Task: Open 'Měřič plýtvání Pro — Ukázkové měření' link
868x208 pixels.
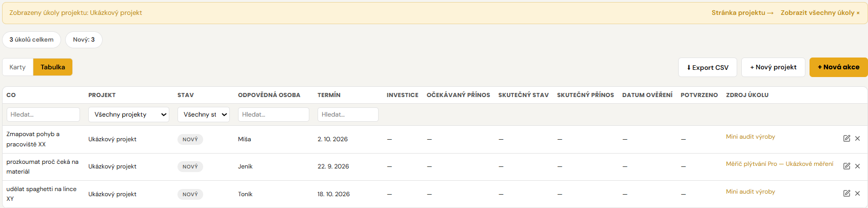Action: pyautogui.click(x=780, y=164)
